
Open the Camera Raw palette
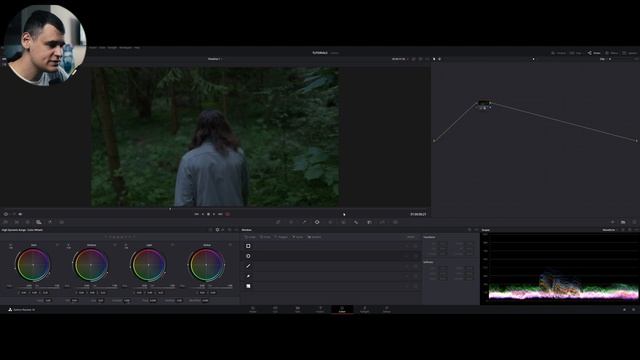(6, 222)
